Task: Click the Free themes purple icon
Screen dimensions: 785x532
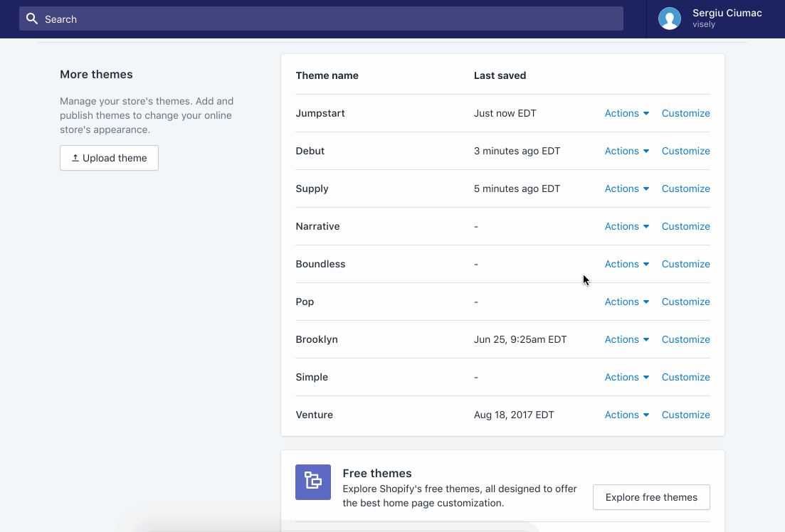Action: (x=313, y=482)
